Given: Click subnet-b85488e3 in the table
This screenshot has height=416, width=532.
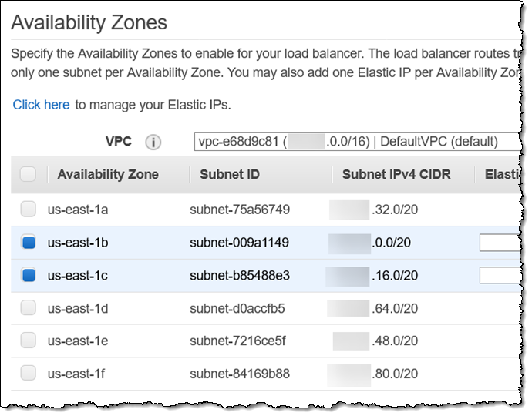Looking at the screenshot, I should click(239, 275).
